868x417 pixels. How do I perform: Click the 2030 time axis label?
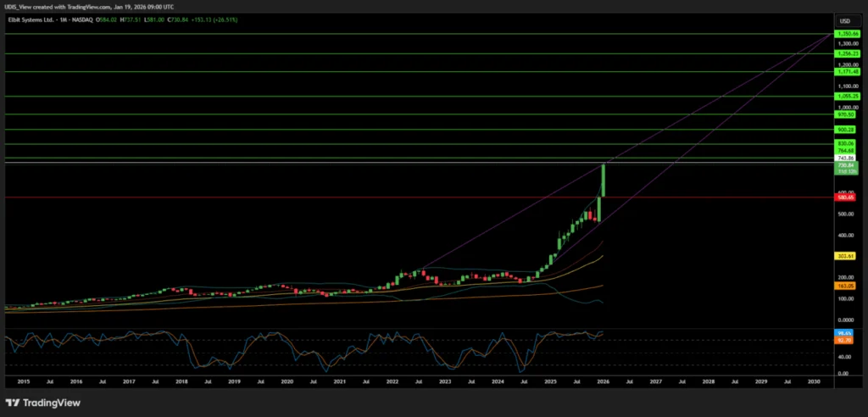pyautogui.click(x=814, y=381)
